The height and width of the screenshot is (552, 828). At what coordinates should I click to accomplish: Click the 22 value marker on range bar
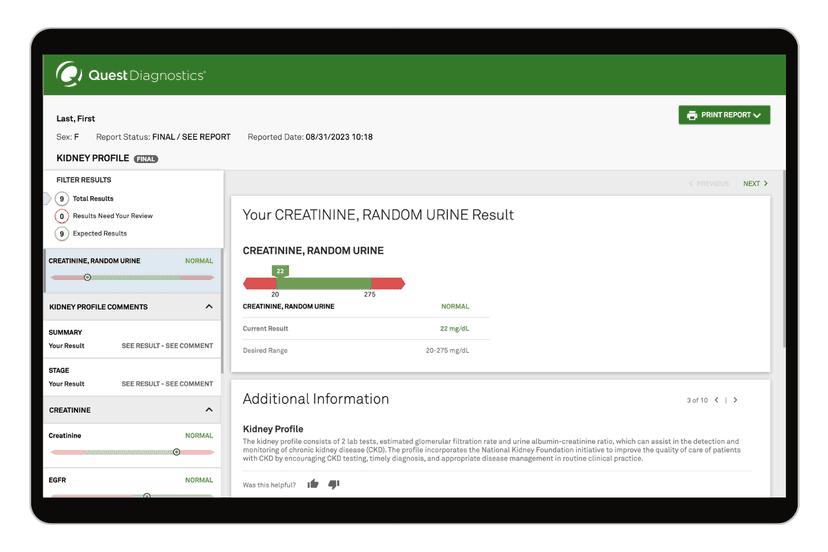click(x=280, y=271)
